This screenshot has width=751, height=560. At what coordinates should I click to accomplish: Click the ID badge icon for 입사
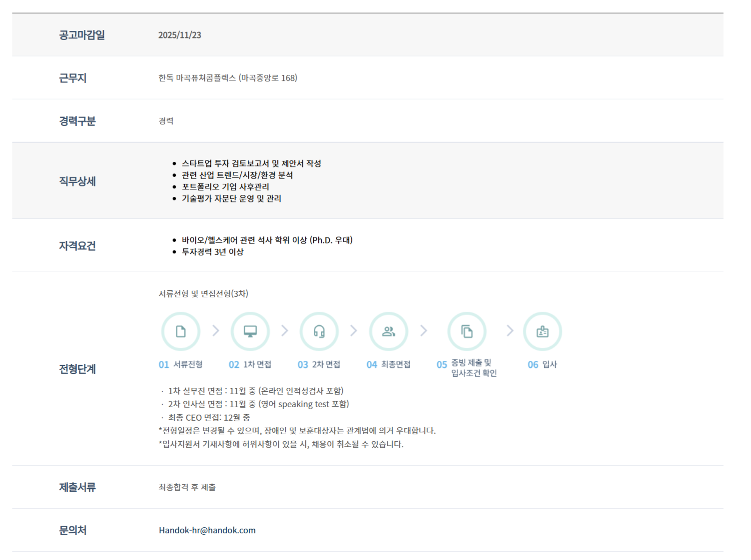(x=542, y=331)
